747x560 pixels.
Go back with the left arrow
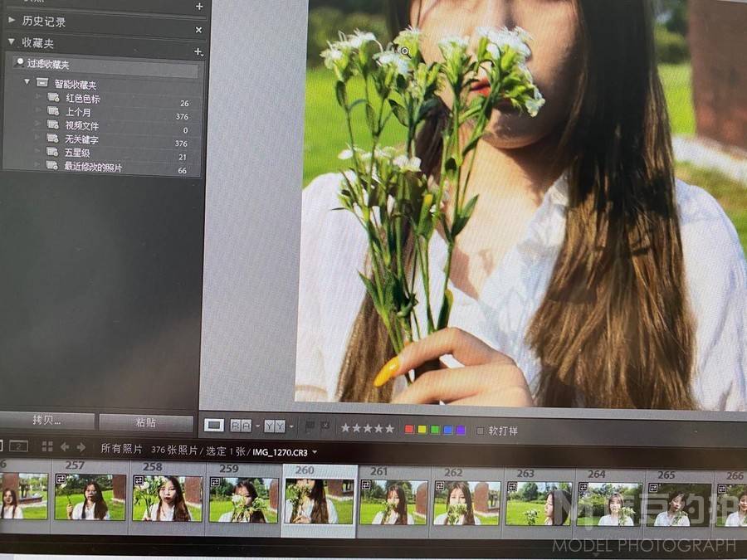(x=65, y=446)
